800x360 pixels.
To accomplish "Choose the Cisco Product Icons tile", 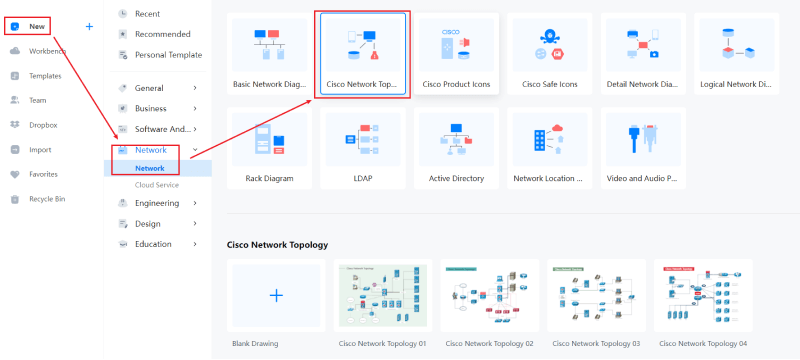I will pyautogui.click(x=456, y=54).
